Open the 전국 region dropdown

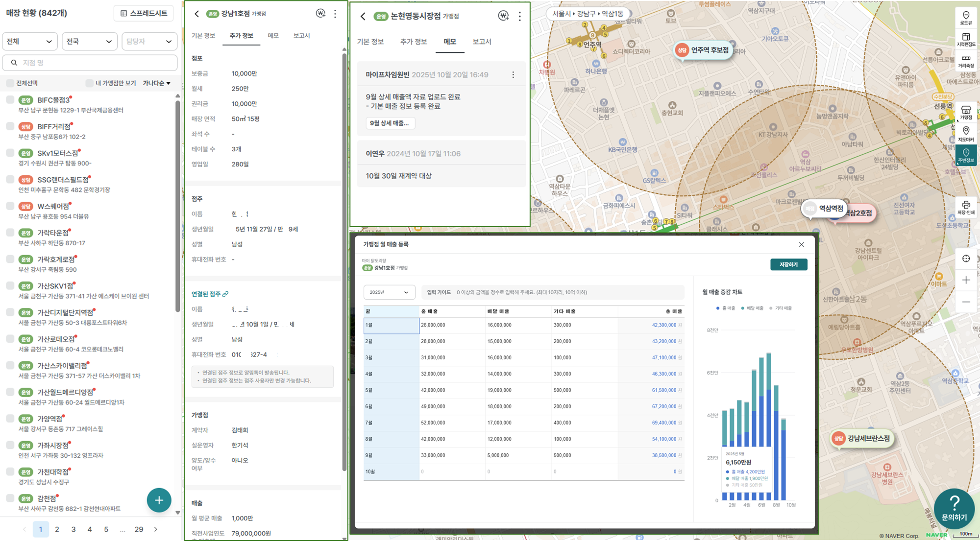pyautogui.click(x=89, y=42)
